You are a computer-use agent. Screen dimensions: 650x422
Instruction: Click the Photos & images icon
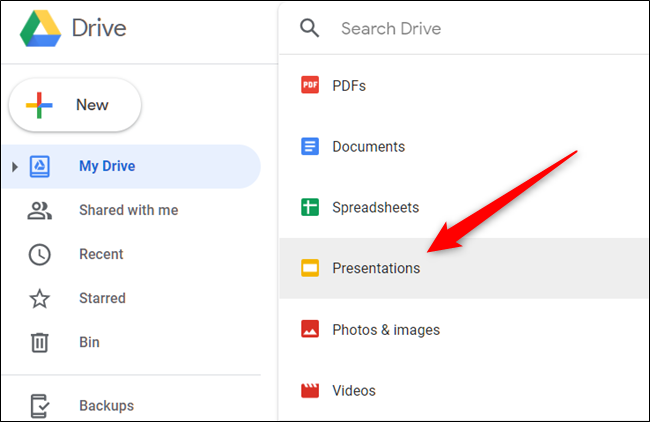(x=310, y=329)
